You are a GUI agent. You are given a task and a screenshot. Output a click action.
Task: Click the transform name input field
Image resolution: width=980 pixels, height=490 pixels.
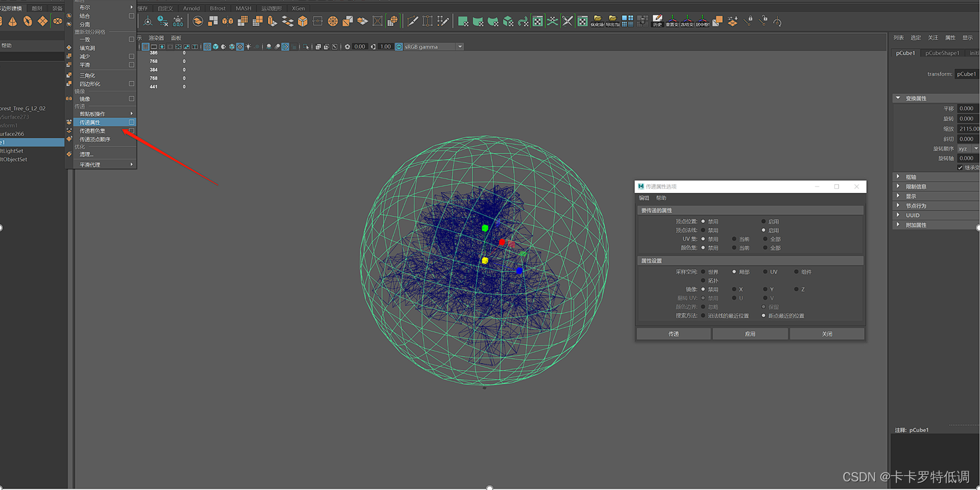(967, 74)
